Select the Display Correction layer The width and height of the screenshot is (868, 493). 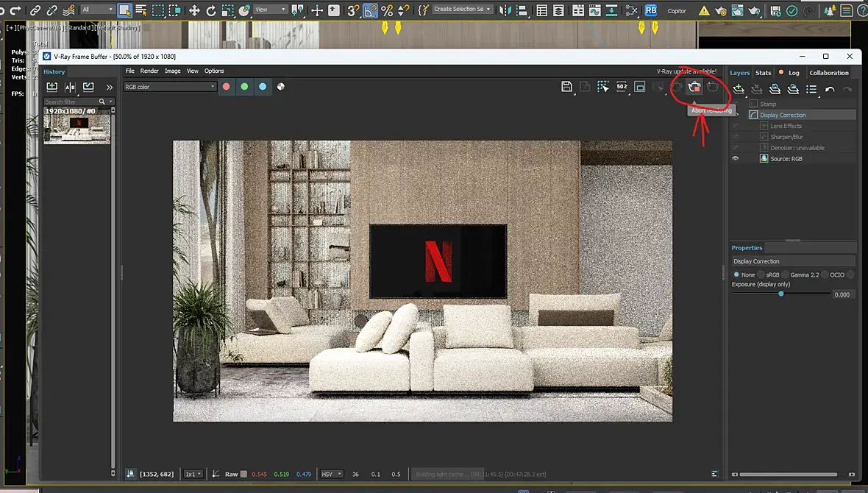783,115
